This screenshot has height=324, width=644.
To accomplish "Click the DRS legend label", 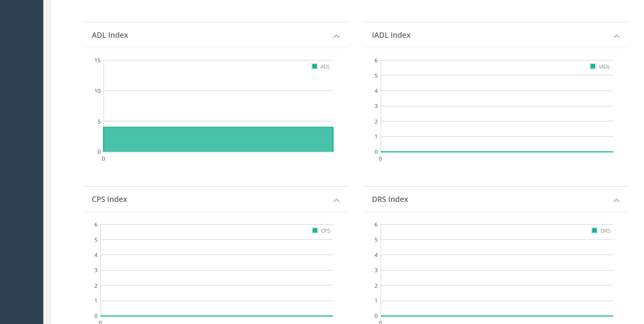I will [x=605, y=231].
